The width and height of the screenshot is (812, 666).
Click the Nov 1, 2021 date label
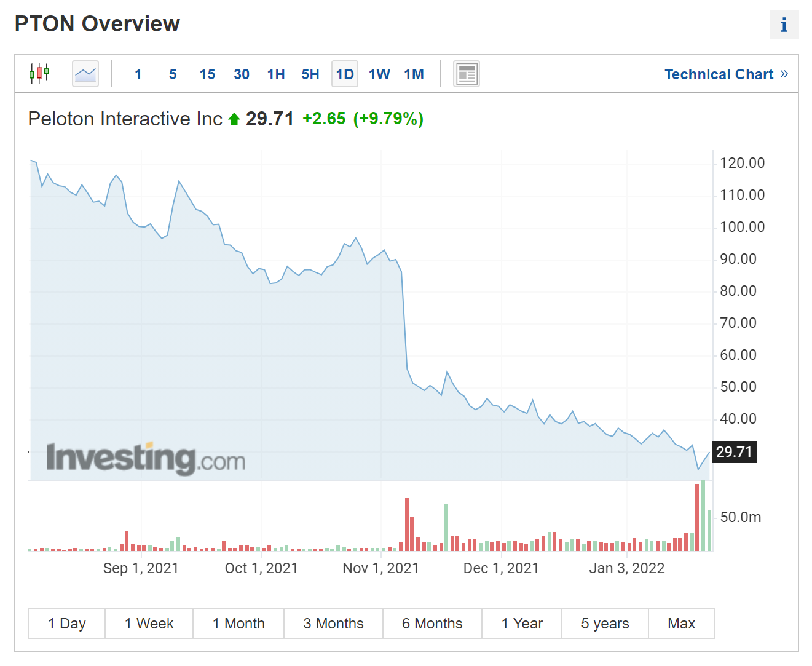pyautogui.click(x=380, y=568)
